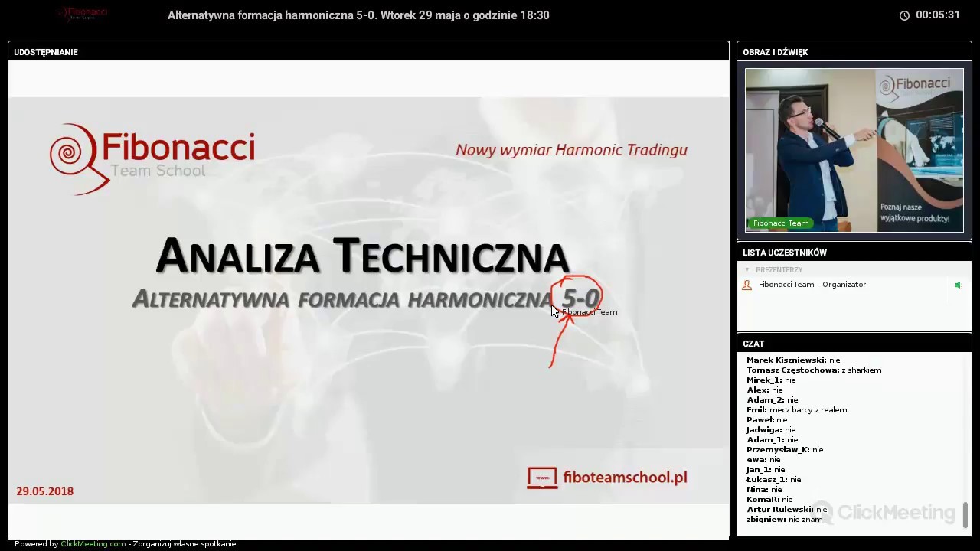Click the red laptop www icon on the slide
Viewport: 980px width, 551px height.
[542, 478]
